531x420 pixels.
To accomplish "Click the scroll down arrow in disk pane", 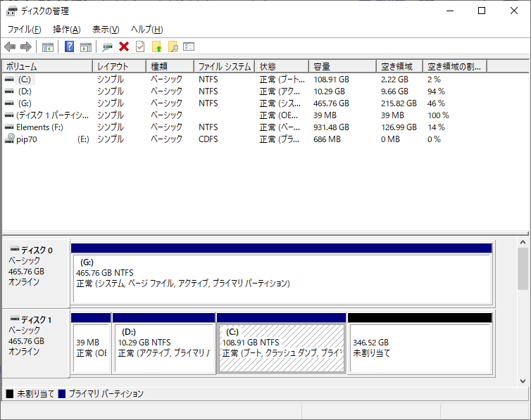I will tap(523, 381).
